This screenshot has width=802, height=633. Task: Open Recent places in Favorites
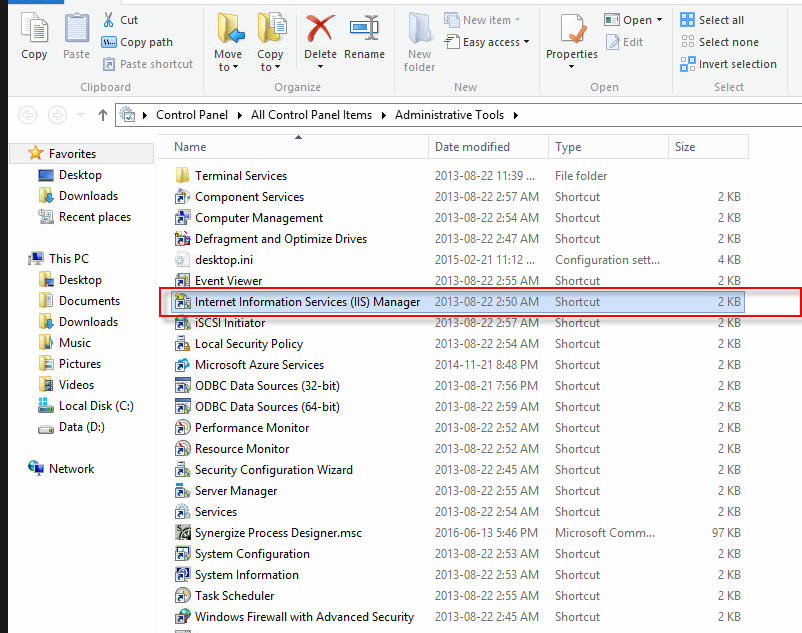click(x=95, y=217)
